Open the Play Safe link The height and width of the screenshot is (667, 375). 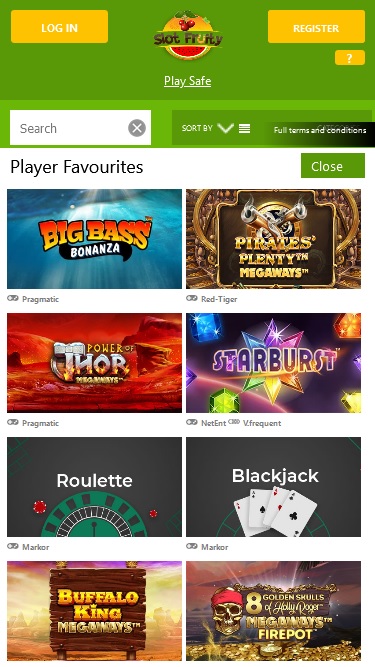pyautogui.click(x=188, y=81)
